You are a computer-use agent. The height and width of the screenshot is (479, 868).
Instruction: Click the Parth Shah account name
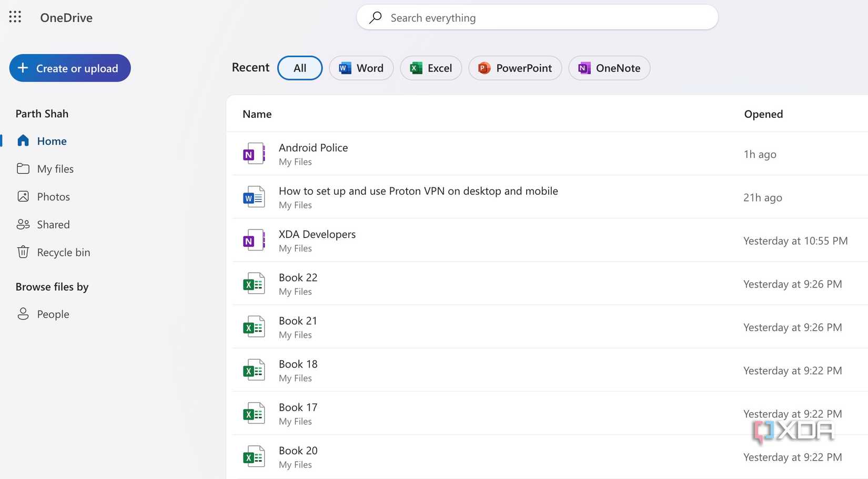pos(42,114)
